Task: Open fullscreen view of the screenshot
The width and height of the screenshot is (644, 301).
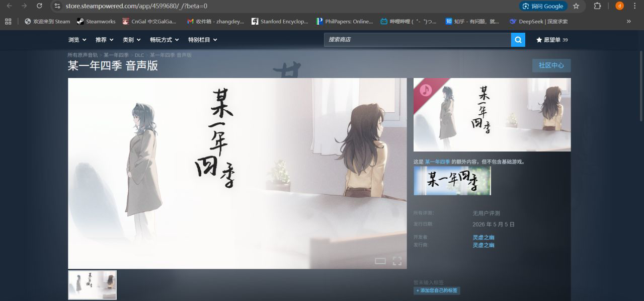Action: tap(397, 261)
